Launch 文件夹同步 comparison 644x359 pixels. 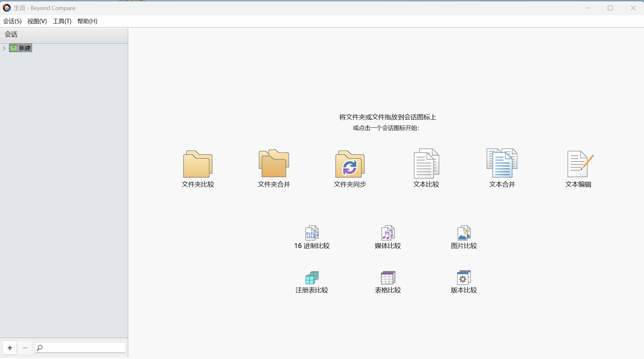tap(350, 168)
